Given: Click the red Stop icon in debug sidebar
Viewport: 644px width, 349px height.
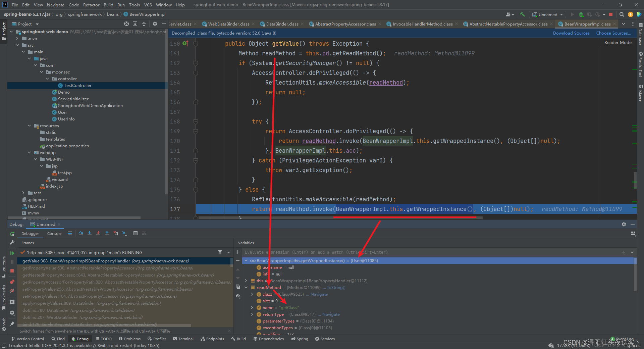Looking at the screenshot, I should click(12, 270).
